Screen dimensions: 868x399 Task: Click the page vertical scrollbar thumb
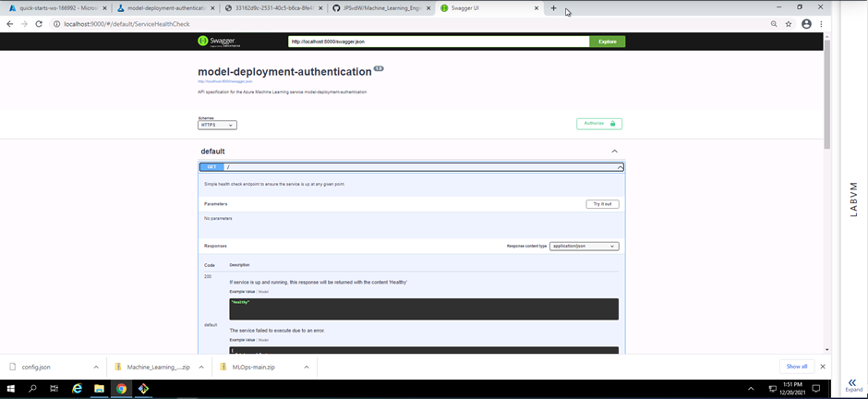(x=827, y=94)
